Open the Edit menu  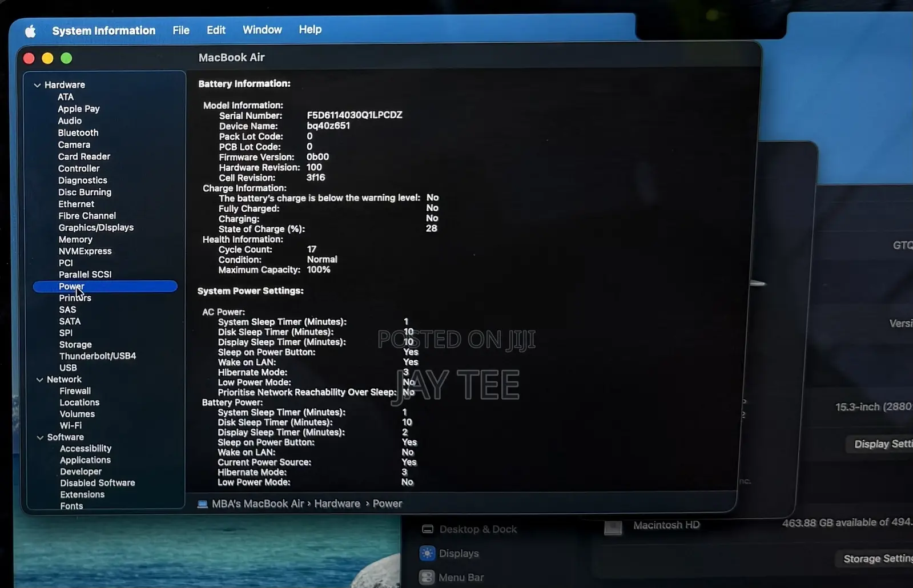[216, 30]
